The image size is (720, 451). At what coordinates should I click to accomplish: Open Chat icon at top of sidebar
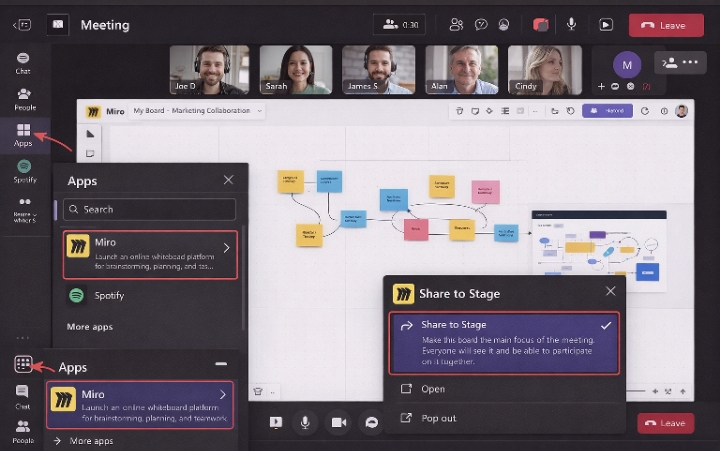coord(23,62)
